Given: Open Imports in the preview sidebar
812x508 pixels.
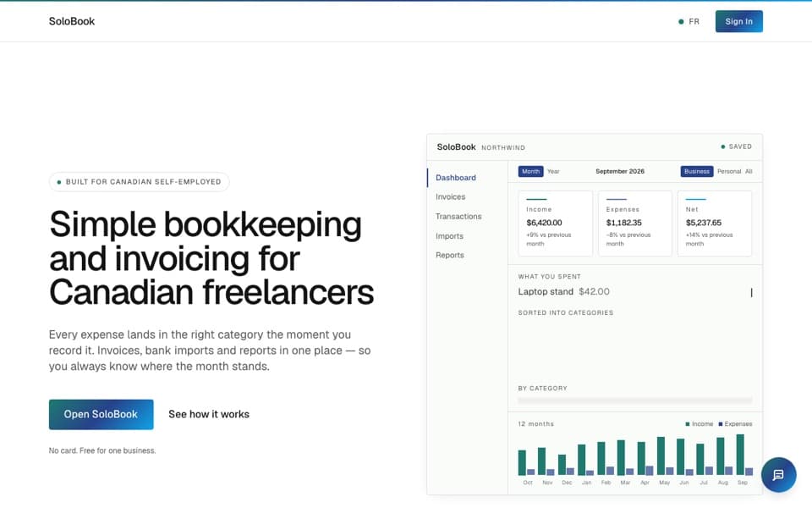Looking at the screenshot, I should pyautogui.click(x=449, y=236).
